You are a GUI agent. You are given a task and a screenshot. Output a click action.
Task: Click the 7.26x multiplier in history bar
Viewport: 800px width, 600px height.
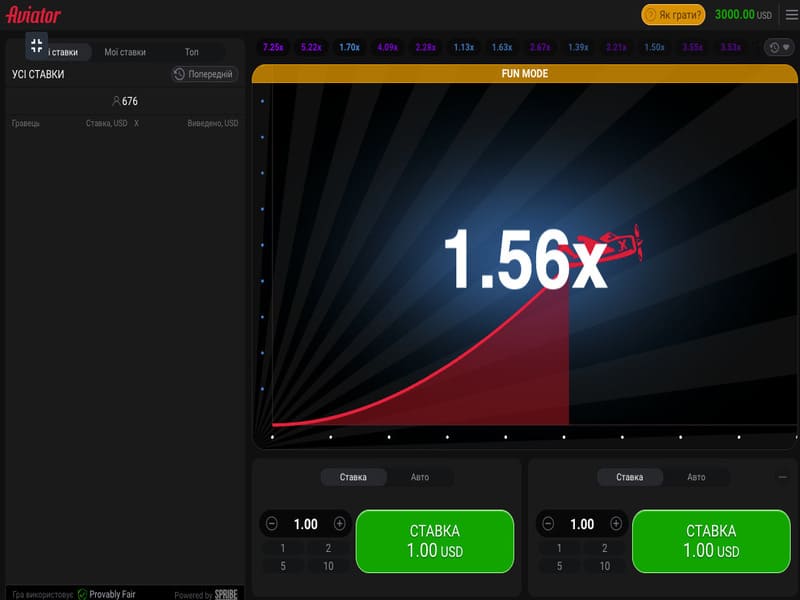[273, 47]
